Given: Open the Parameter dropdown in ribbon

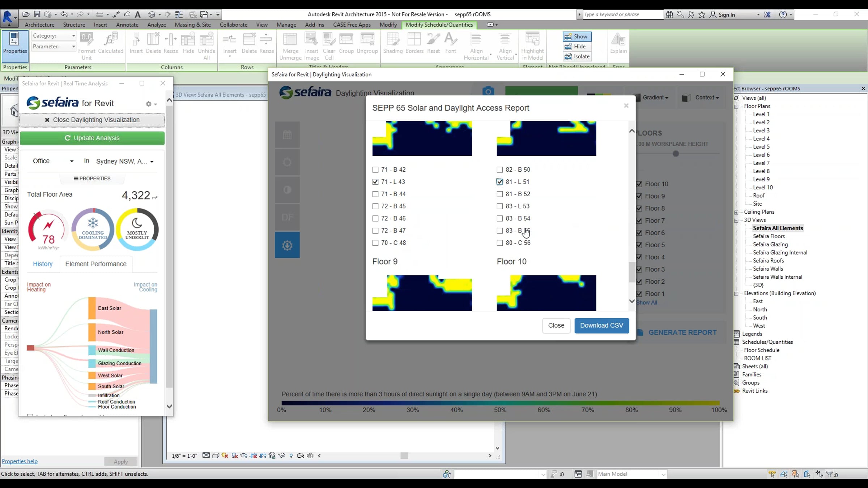Looking at the screenshot, I should click(54, 47).
